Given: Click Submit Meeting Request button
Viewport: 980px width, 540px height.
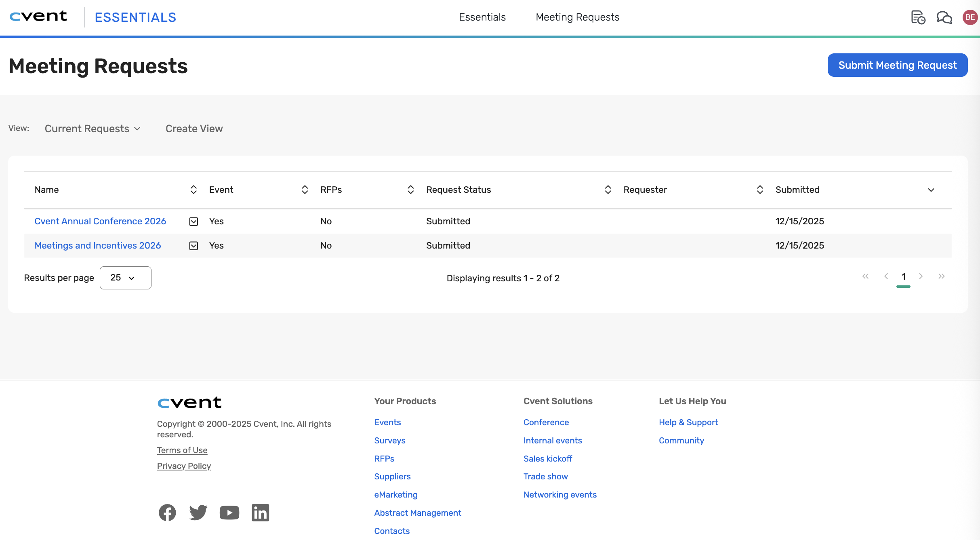Looking at the screenshot, I should 897,65.
